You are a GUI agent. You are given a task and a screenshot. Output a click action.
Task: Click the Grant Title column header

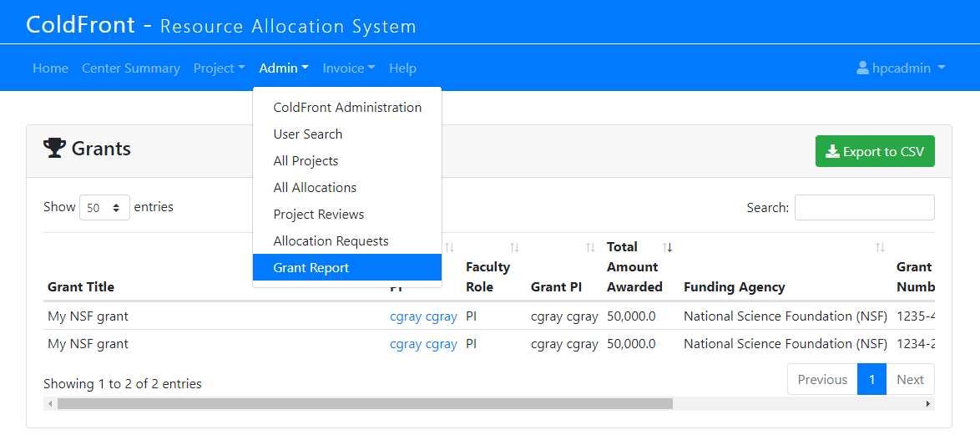point(81,287)
